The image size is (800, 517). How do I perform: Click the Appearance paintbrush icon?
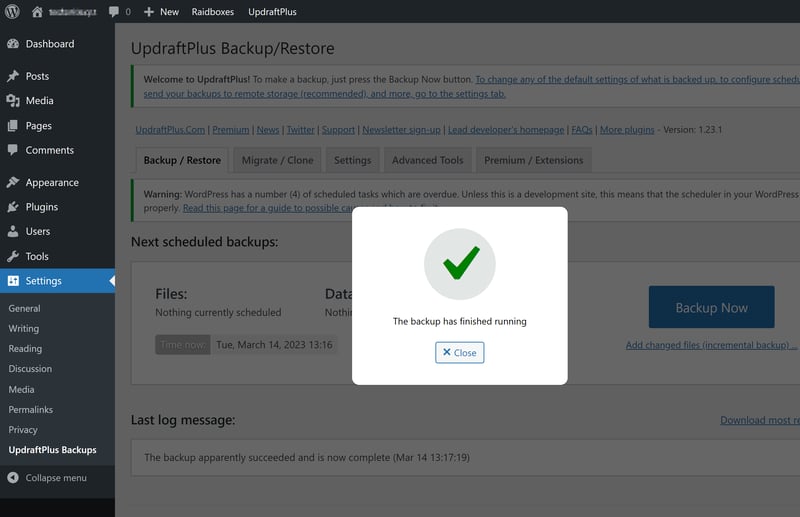point(13,183)
